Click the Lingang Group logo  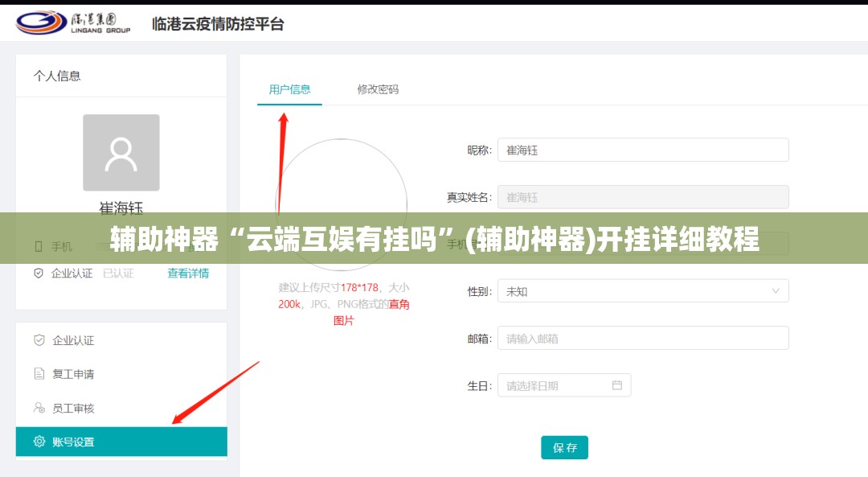coord(74,23)
